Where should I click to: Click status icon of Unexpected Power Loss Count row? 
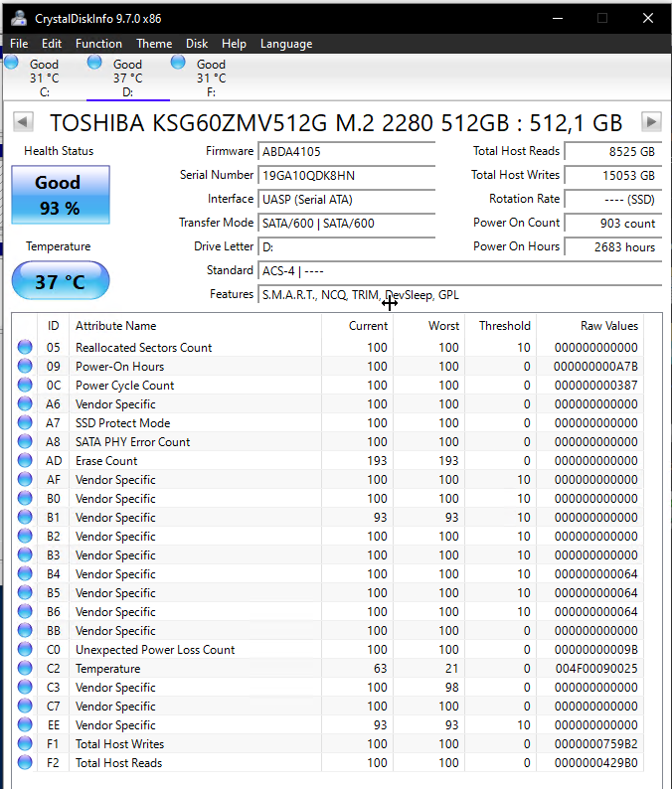tap(25, 649)
